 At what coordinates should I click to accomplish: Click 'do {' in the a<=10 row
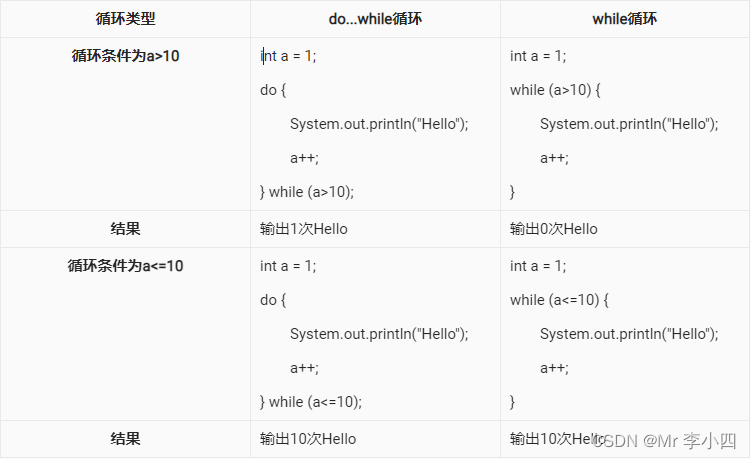pyautogui.click(x=273, y=300)
